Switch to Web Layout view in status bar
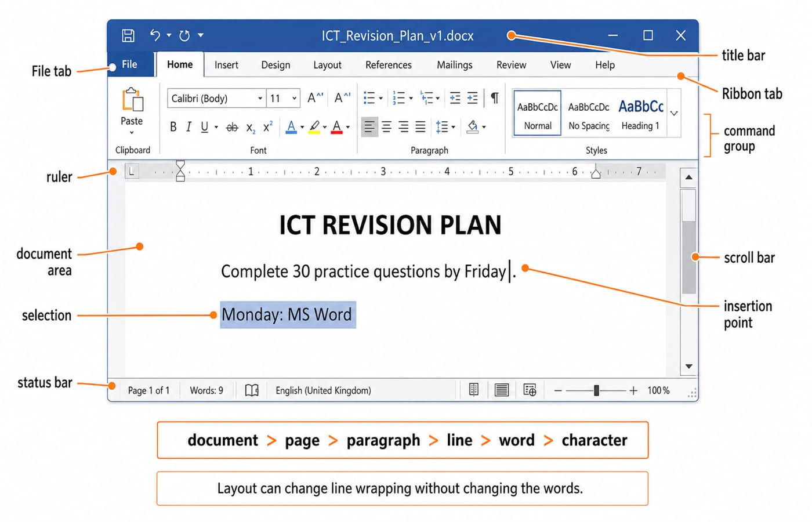Screen dimensions: 812x522 (x=530, y=390)
